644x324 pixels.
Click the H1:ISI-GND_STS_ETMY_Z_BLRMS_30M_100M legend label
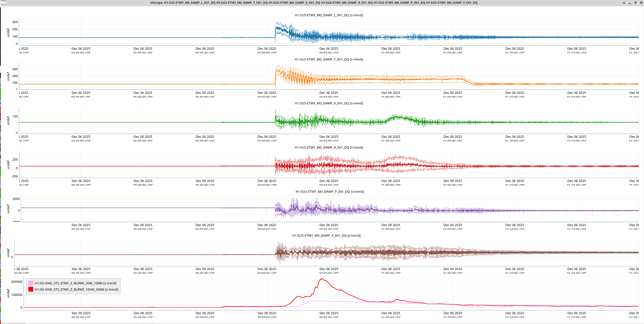(75, 283)
